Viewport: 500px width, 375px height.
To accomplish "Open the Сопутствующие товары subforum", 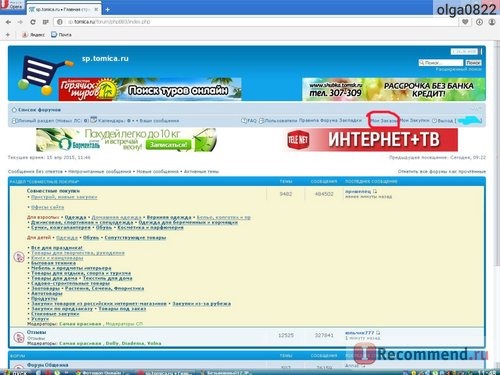I will point(135,238).
